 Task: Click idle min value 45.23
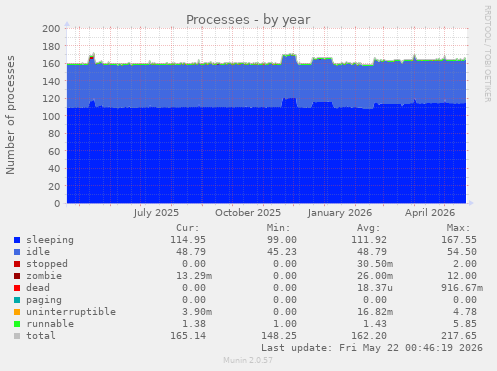[x=282, y=252]
